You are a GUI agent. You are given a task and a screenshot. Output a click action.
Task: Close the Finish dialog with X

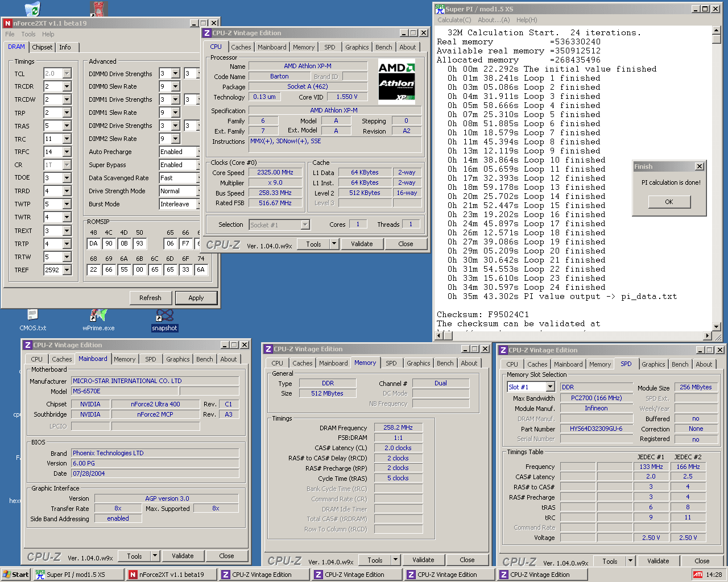699,167
